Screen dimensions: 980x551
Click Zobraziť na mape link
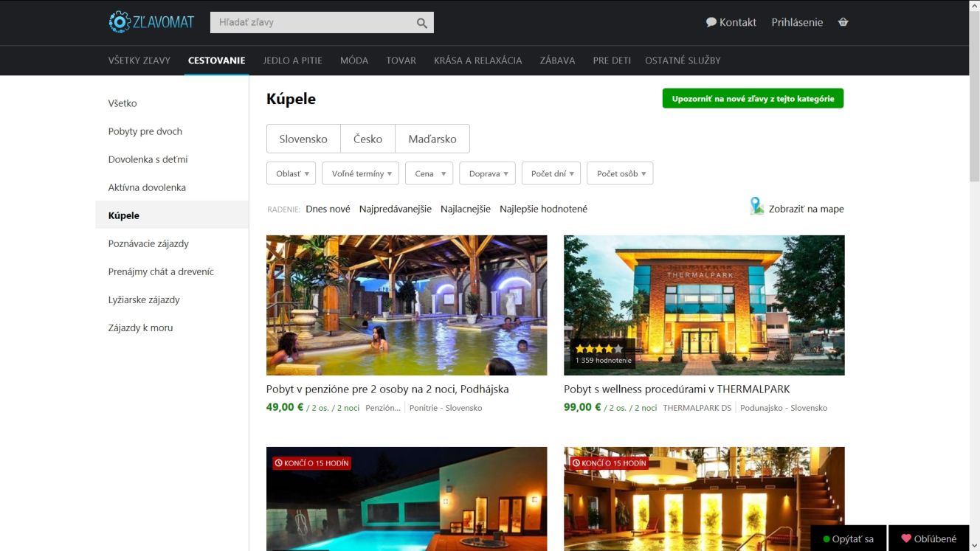(x=806, y=209)
